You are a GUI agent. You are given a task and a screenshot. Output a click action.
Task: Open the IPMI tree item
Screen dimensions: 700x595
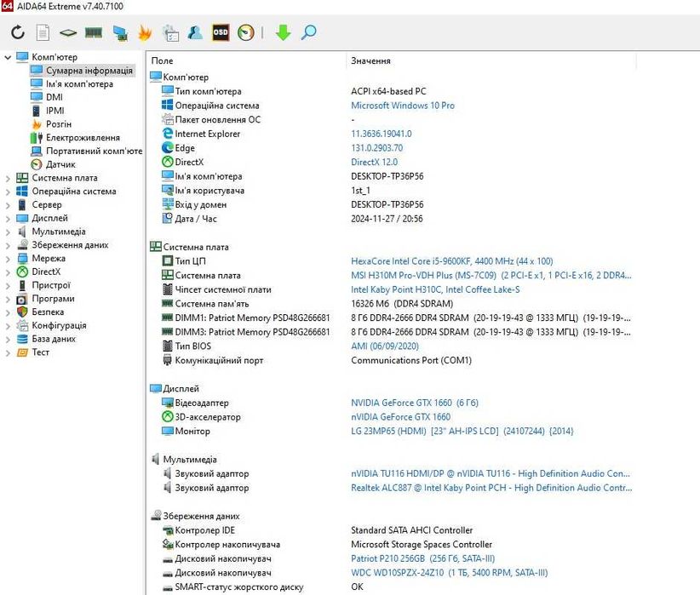point(55,111)
